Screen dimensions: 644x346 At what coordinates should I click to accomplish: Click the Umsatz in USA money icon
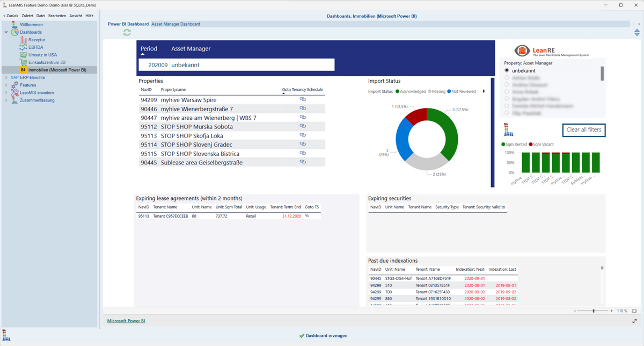(23, 55)
